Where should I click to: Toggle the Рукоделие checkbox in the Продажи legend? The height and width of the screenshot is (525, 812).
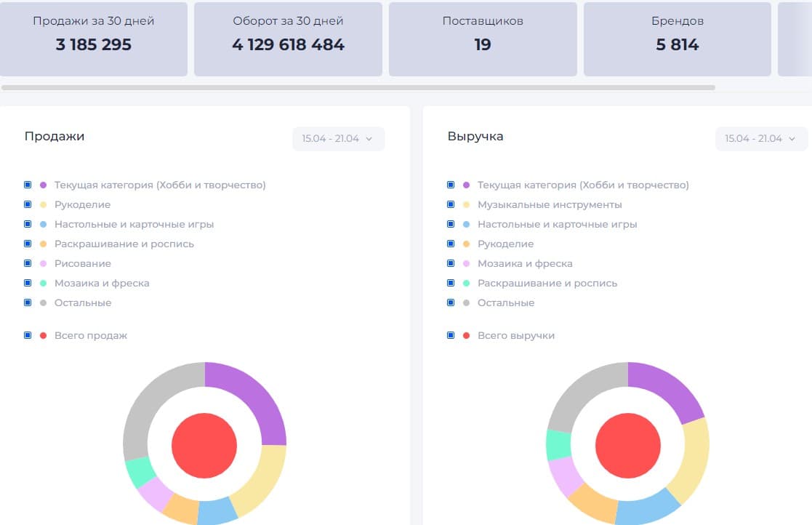28,204
